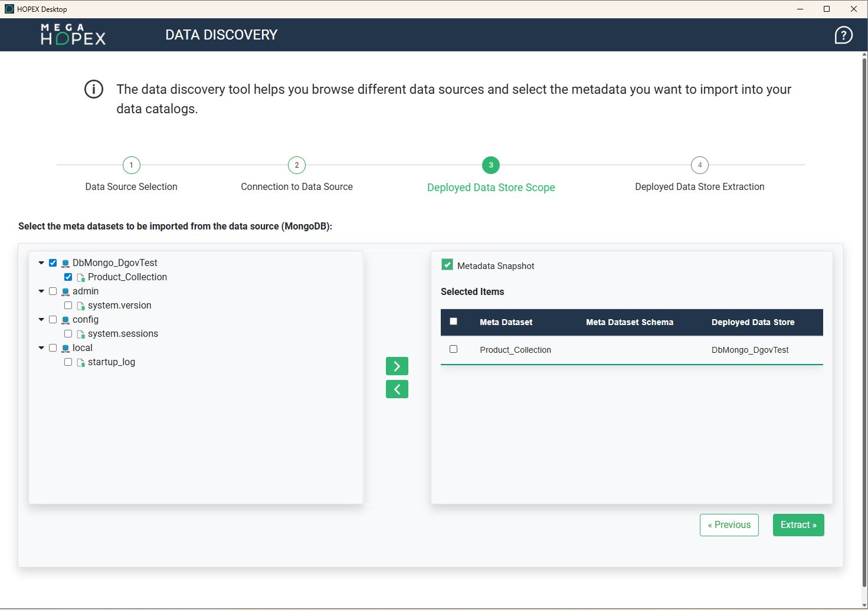Click the DbMongo_DgovTest database icon

[65, 263]
